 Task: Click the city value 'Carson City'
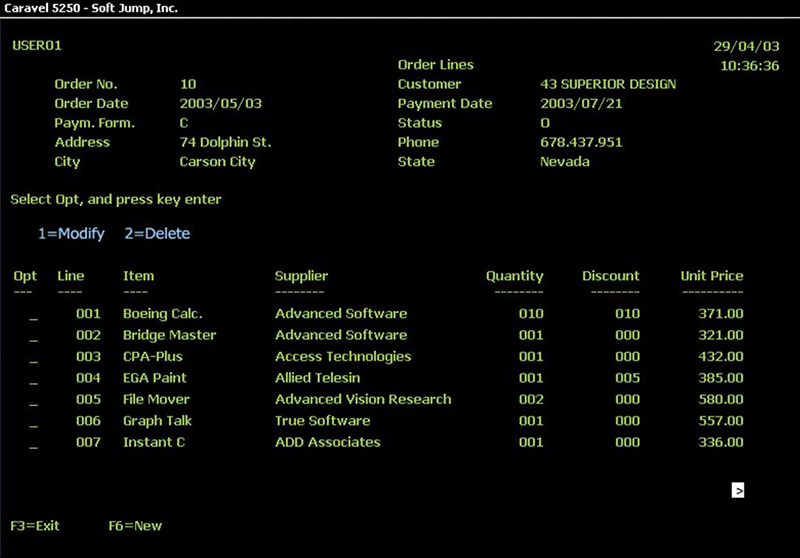(x=217, y=162)
